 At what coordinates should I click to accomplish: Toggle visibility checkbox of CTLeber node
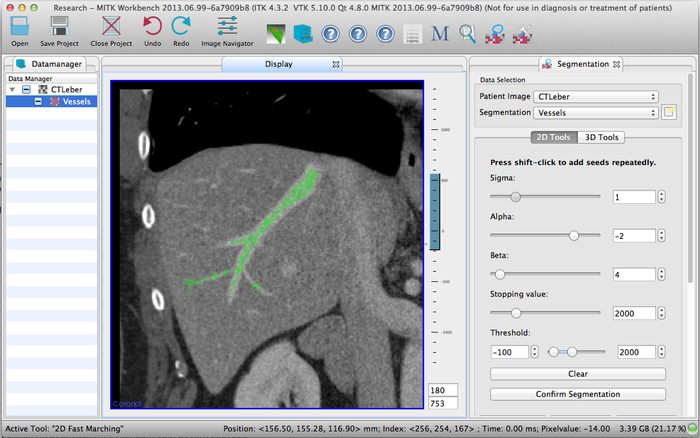[x=26, y=89]
